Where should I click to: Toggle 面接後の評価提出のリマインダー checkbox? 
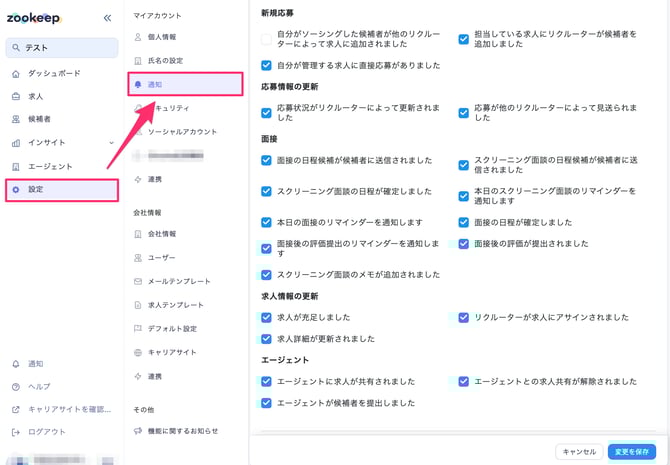coord(266,248)
